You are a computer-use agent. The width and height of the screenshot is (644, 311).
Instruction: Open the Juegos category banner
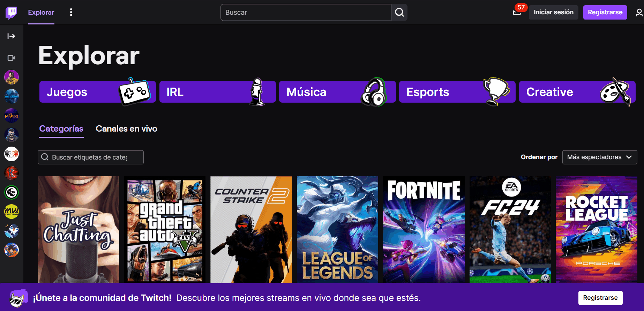click(97, 92)
